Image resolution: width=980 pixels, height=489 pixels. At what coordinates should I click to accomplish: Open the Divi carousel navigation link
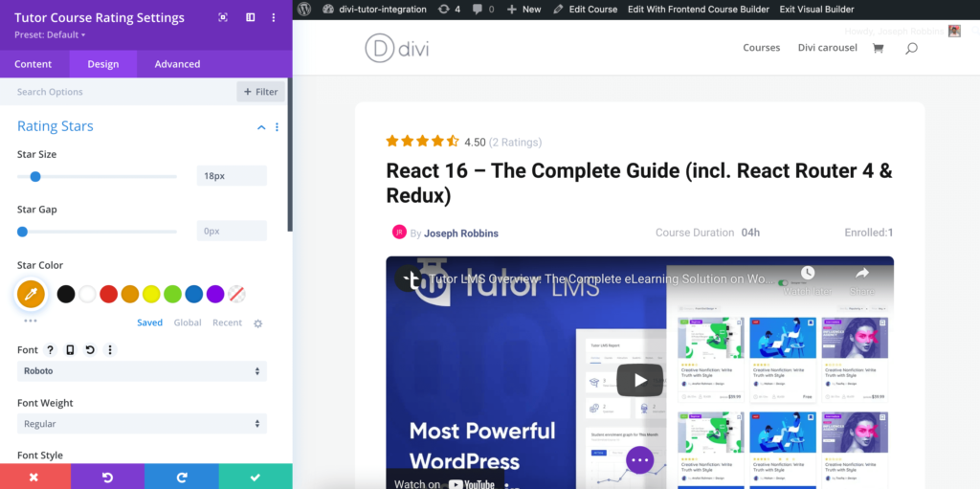[828, 48]
